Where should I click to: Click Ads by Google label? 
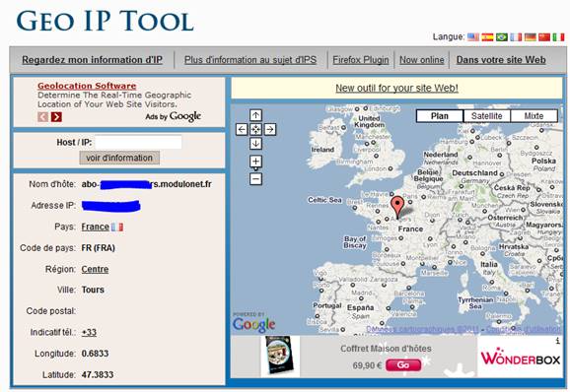click(173, 116)
